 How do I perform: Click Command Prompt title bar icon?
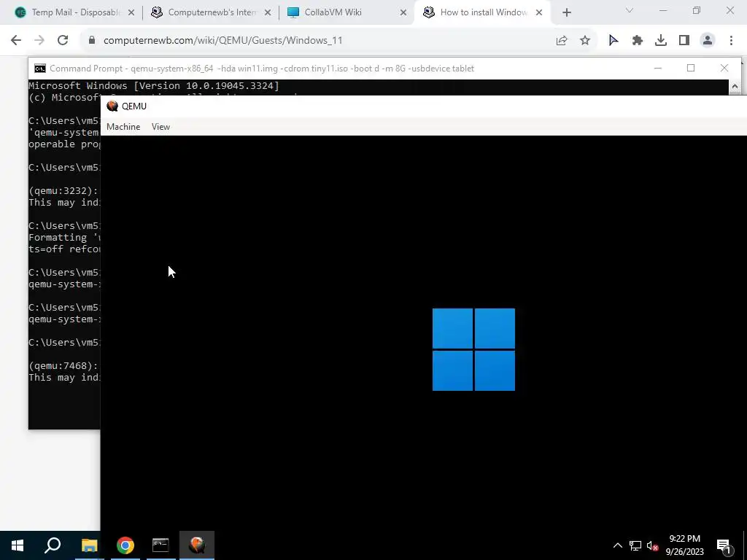(x=40, y=69)
